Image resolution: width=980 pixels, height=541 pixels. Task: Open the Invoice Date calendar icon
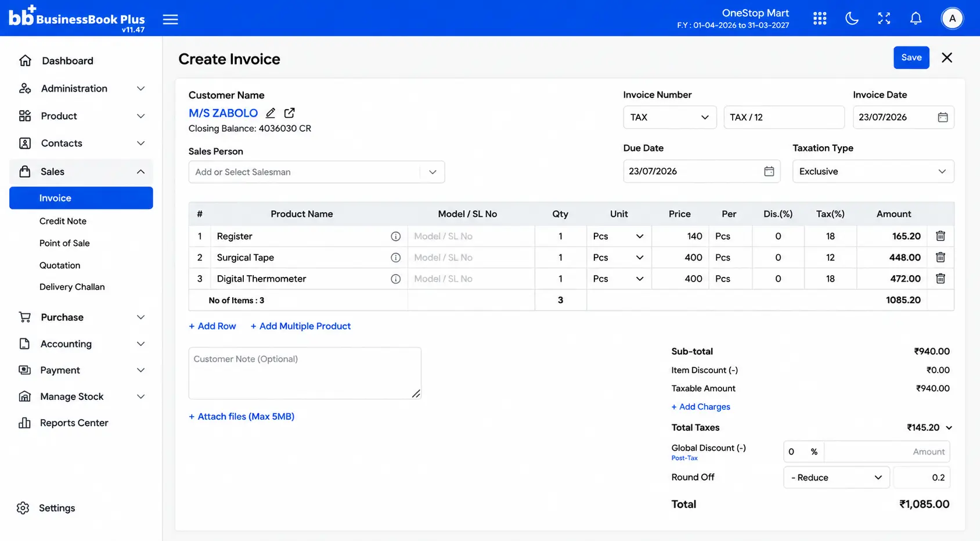pos(943,117)
